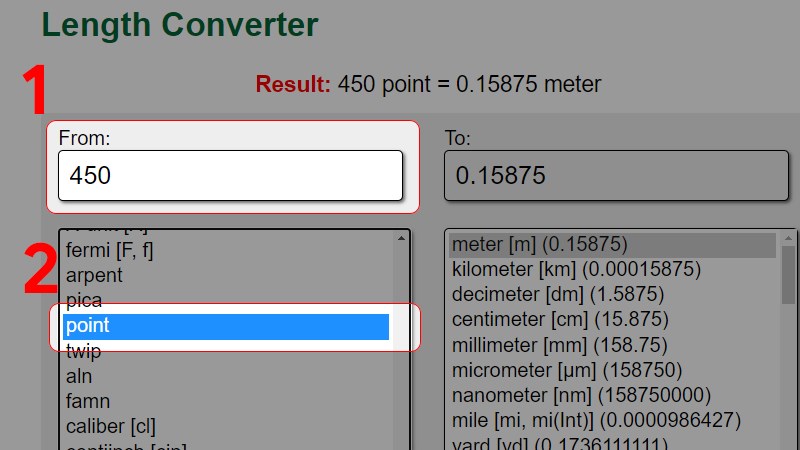The height and width of the screenshot is (450, 800).
Task: Select caliber [cl] in the From list
Action: [x=226, y=426]
